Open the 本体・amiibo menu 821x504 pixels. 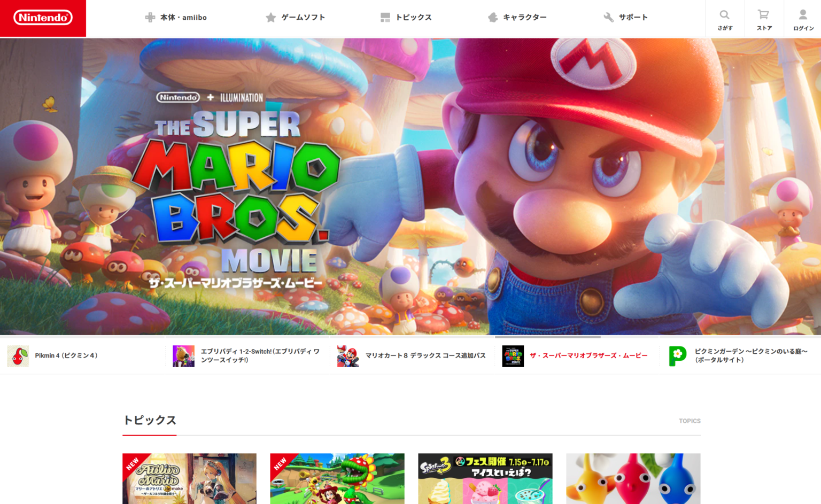coord(176,18)
